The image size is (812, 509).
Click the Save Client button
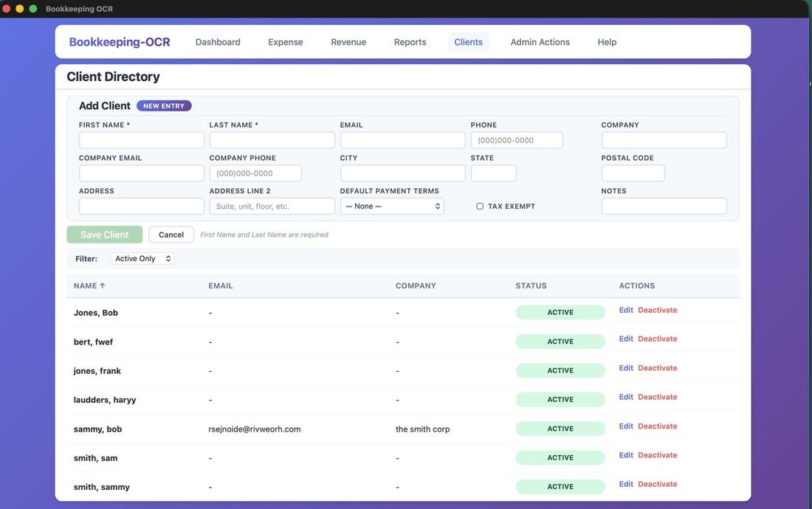104,234
